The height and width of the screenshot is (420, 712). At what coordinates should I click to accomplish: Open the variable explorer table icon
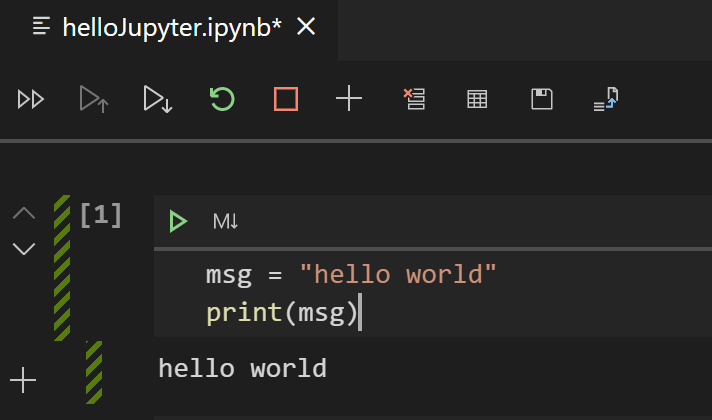(477, 99)
